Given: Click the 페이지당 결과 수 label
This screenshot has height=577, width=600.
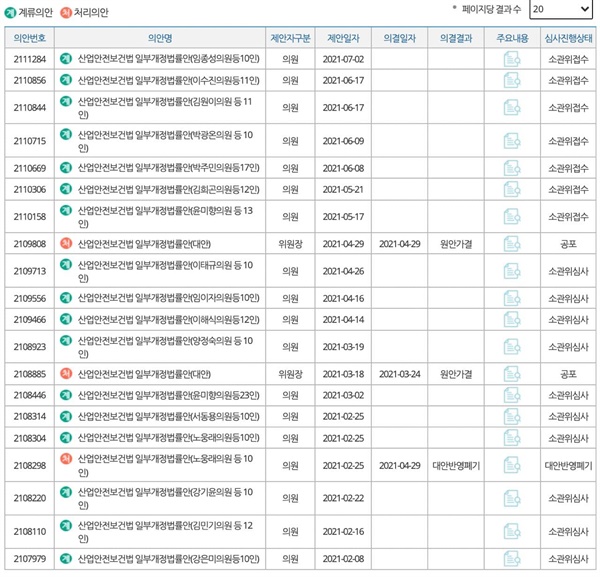Looking at the screenshot, I should click(x=491, y=9).
